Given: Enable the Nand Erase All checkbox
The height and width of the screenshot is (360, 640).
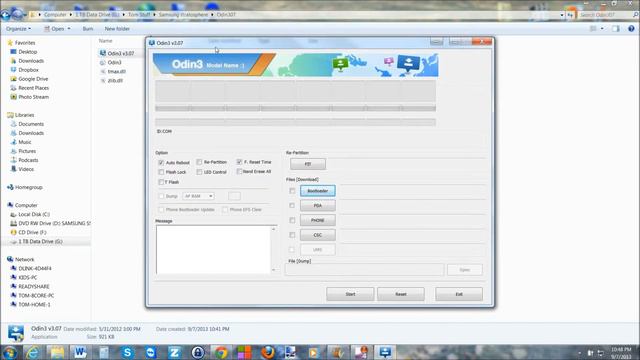Looking at the screenshot, I should pos(239,172).
